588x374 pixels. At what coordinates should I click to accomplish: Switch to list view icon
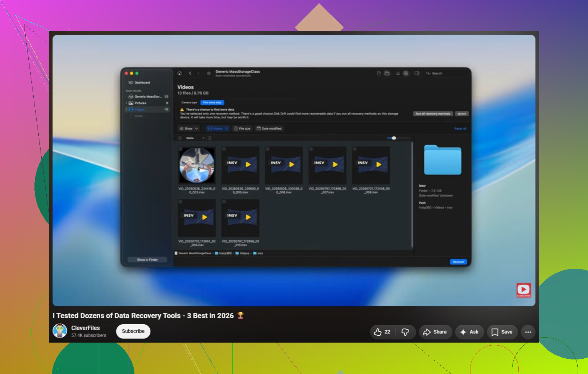coord(398,73)
